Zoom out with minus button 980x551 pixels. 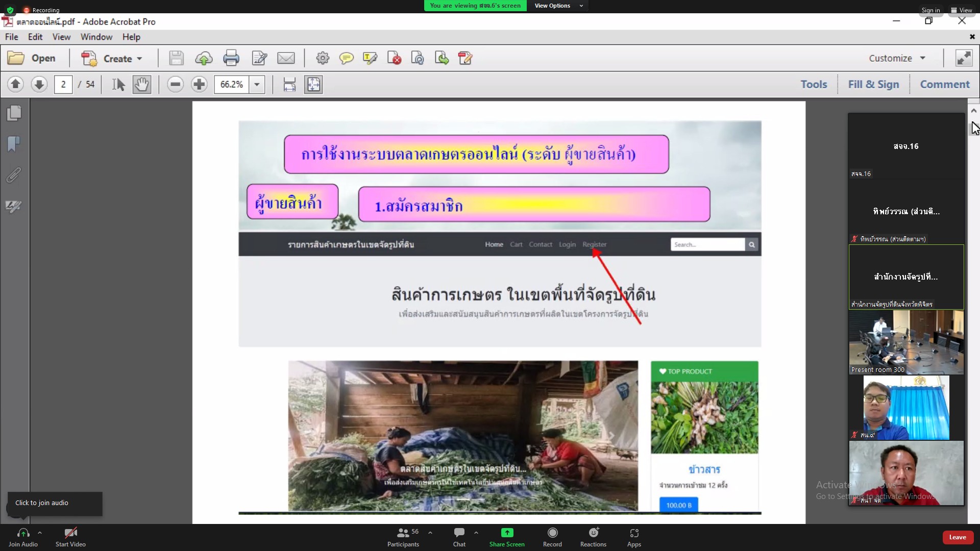(x=175, y=84)
